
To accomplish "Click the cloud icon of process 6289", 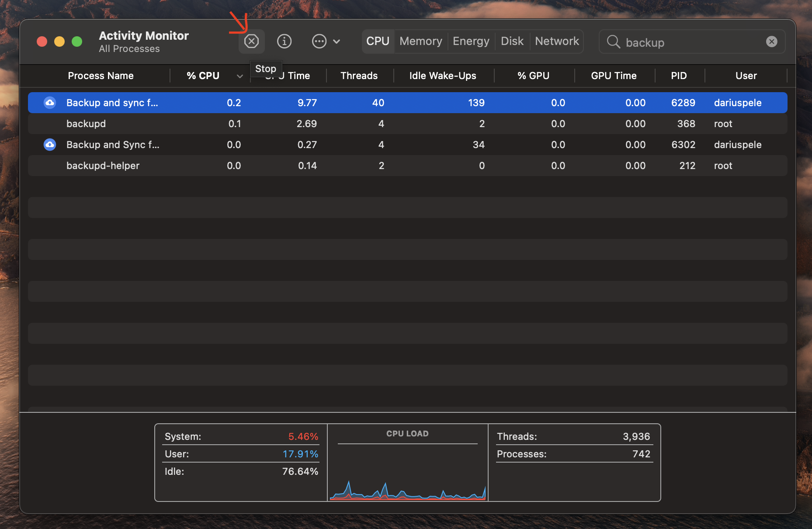I will coord(50,103).
